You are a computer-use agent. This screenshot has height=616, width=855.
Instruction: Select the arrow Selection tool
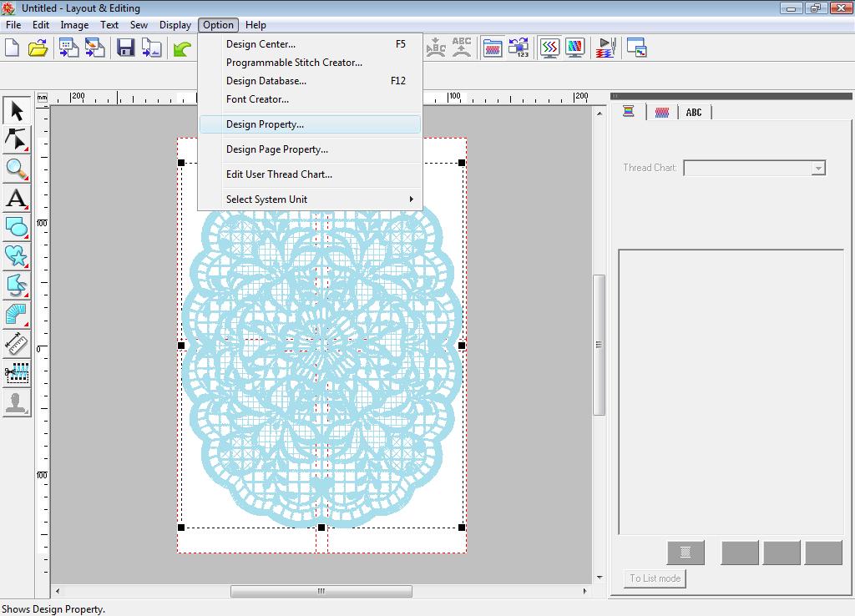(x=17, y=111)
